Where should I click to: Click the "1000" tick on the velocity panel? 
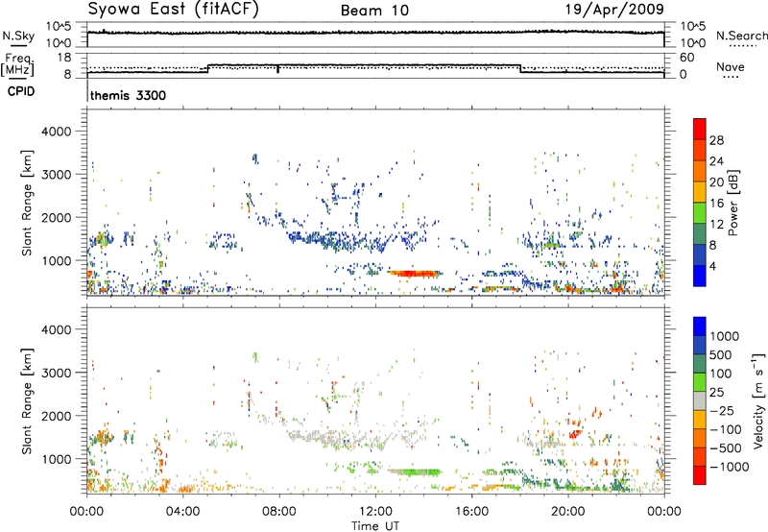tap(56, 459)
